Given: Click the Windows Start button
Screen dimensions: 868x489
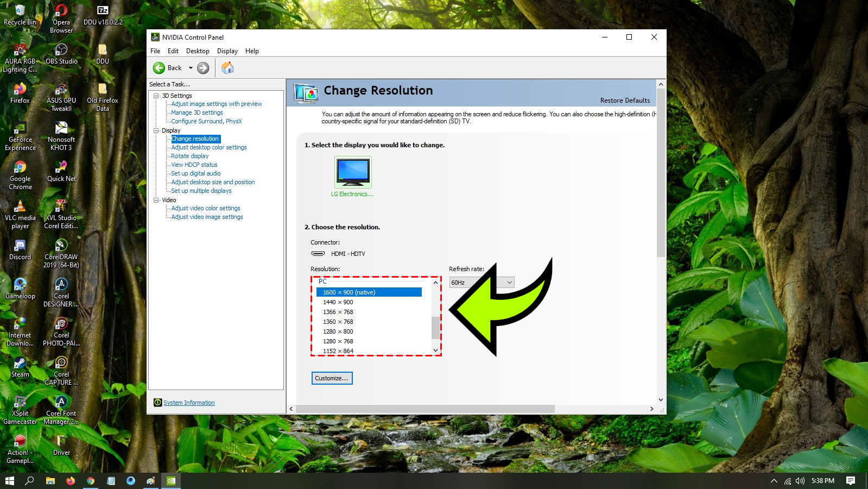Looking at the screenshot, I should pos(9,481).
